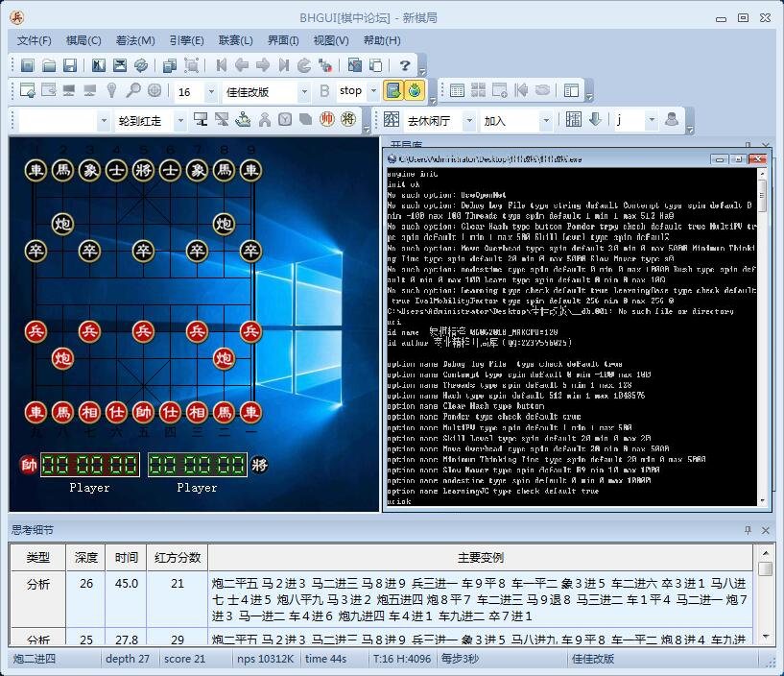Click the 红方分数 column header
This screenshot has height=676, width=784.
coord(178,558)
